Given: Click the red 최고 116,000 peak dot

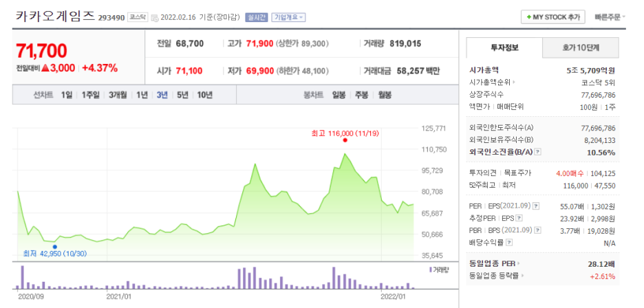Looking at the screenshot, I should point(345,140).
